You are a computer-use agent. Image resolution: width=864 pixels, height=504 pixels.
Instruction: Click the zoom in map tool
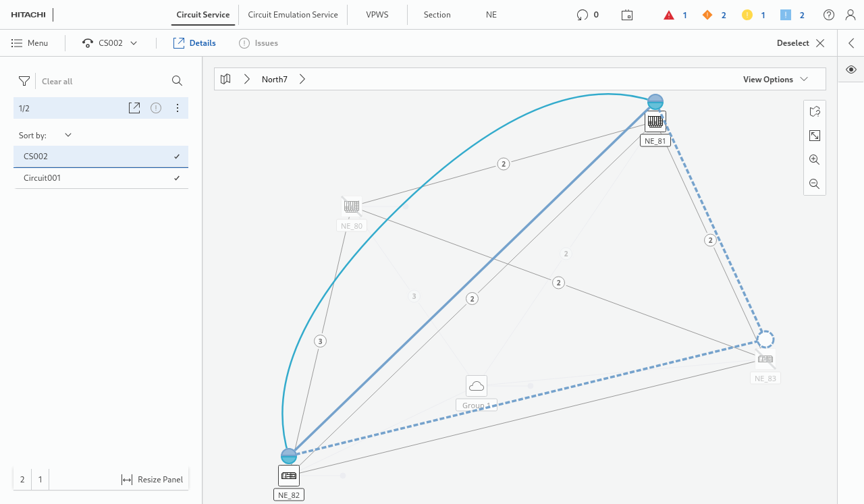(815, 160)
